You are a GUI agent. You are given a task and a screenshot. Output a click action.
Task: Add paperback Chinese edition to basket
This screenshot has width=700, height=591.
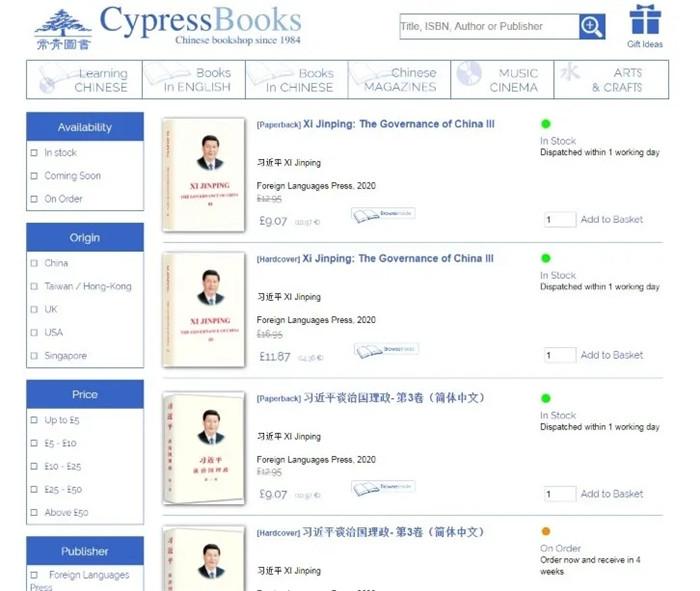click(x=612, y=494)
